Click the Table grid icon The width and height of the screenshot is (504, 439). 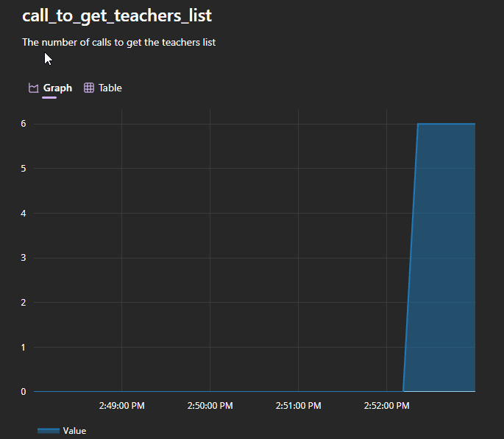pyautogui.click(x=89, y=88)
